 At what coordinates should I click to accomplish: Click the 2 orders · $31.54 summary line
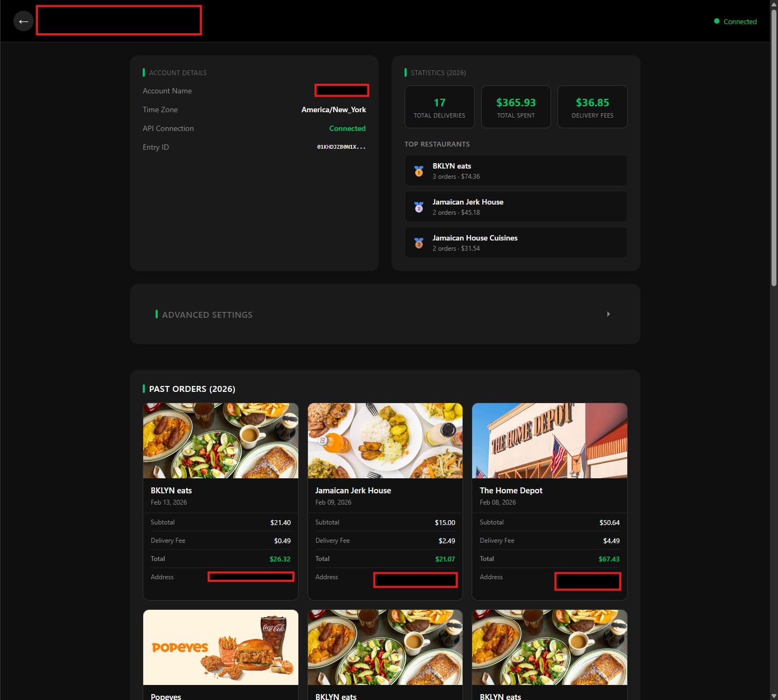click(x=456, y=249)
